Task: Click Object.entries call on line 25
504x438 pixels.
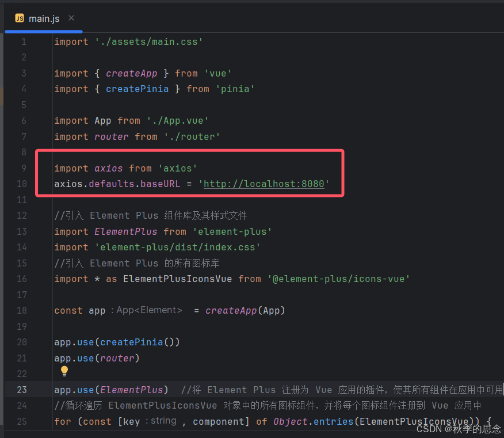Action: point(313,422)
